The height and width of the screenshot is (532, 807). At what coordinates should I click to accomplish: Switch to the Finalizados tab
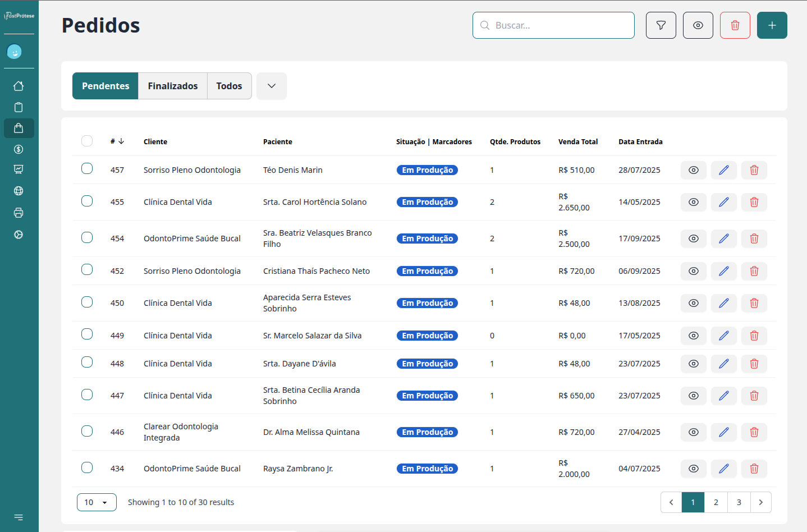coord(172,86)
